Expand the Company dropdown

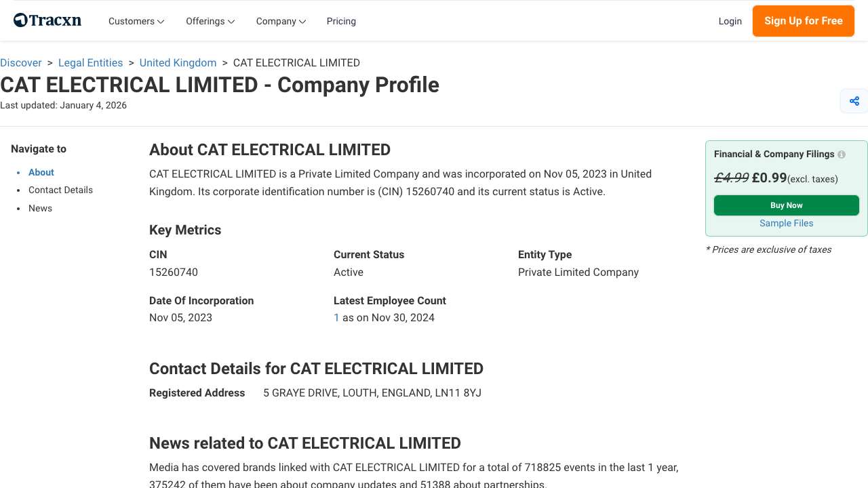point(281,21)
